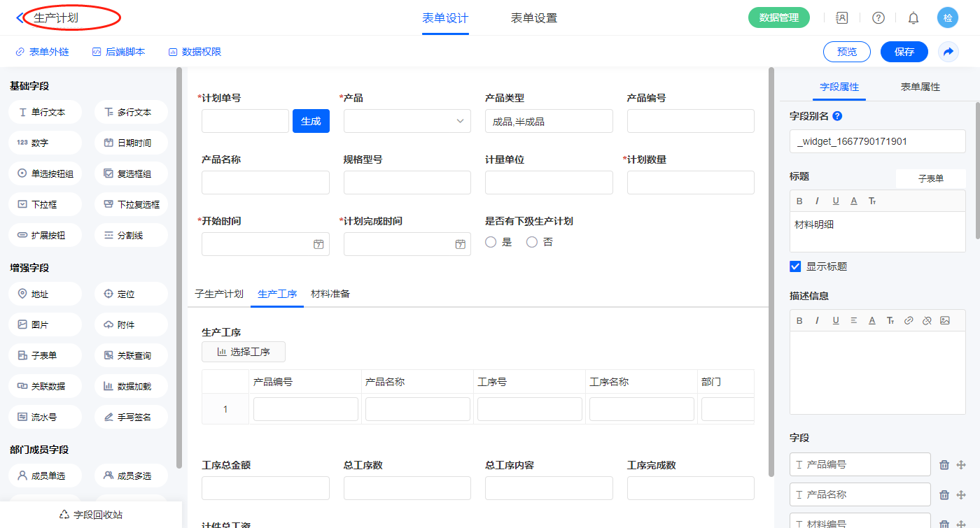The width and height of the screenshot is (980, 528).
Task: Select the 是 radio option
Action: [491, 242]
